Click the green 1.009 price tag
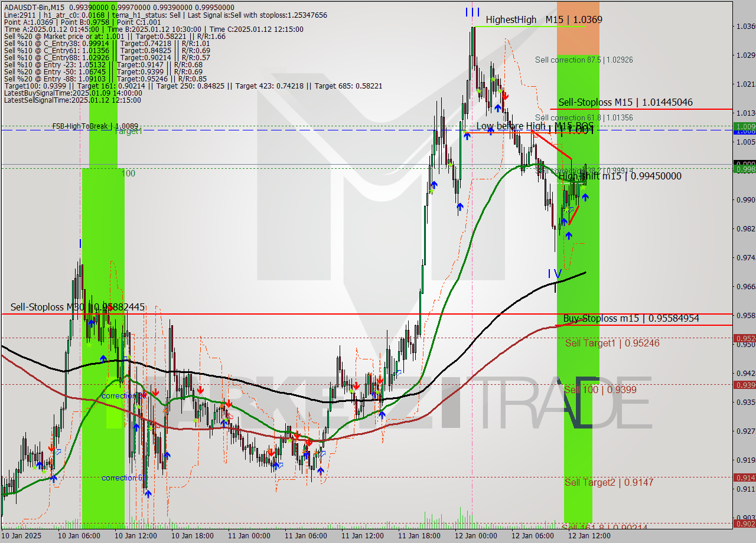This screenshot has width=756, height=543. coord(744,126)
